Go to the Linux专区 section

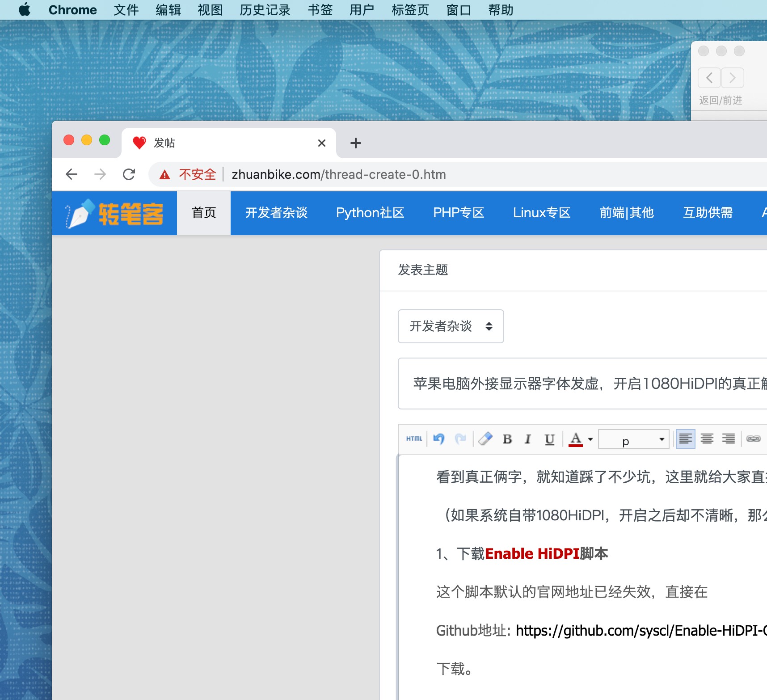click(x=542, y=213)
